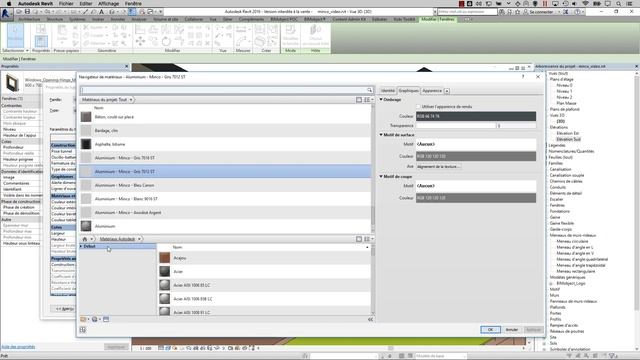Screen dimensions: 640x360
Task: Toggle project materials panel display square icon
Action: coord(359,100)
